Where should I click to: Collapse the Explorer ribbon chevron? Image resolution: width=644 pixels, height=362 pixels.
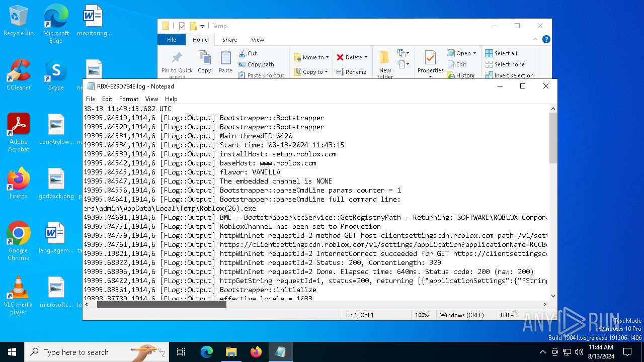tap(535, 39)
